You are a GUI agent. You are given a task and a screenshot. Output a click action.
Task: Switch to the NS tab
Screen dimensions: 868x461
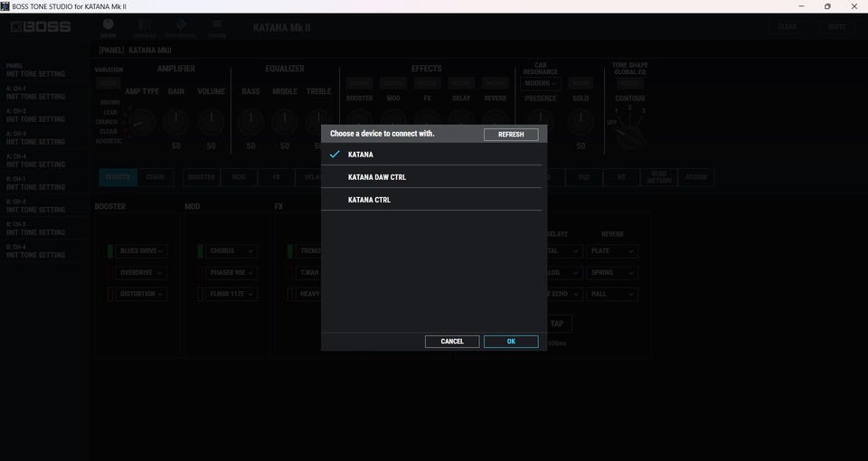click(x=621, y=177)
